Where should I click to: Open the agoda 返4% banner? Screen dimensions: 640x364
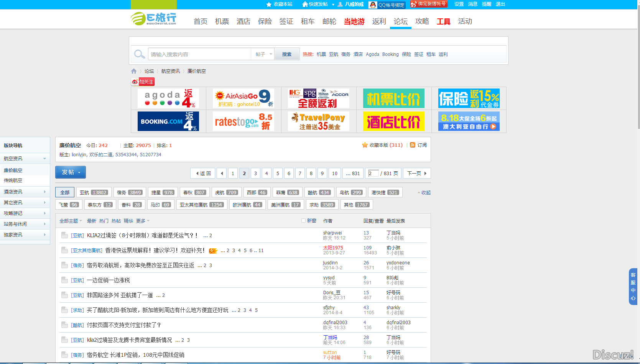(x=168, y=98)
